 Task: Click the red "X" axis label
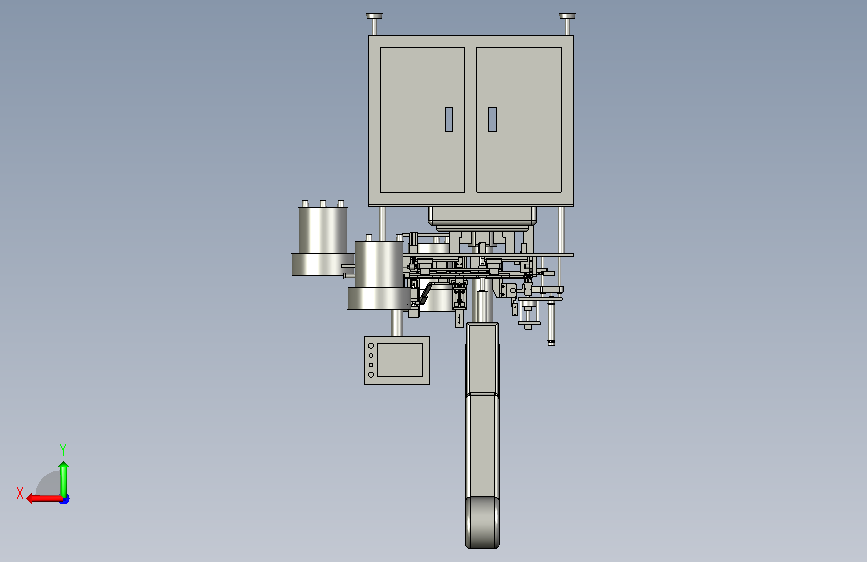pos(20,493)
